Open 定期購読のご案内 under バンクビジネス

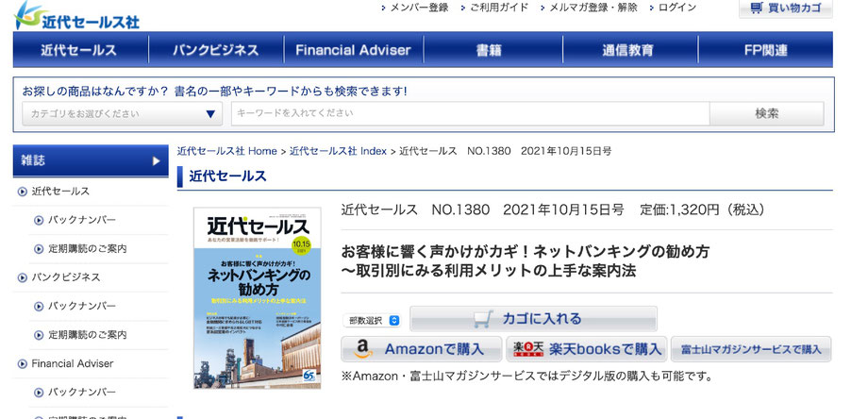[88, 335]
